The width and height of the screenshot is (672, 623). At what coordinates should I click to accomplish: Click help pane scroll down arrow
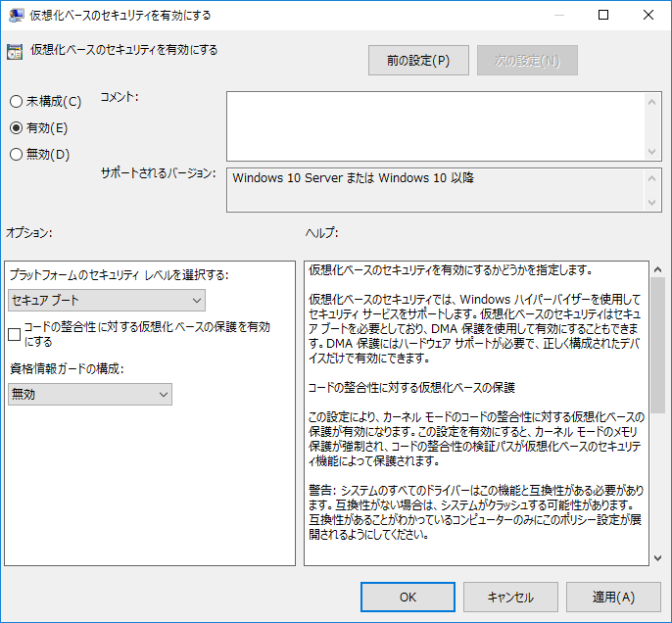[658, 558]
